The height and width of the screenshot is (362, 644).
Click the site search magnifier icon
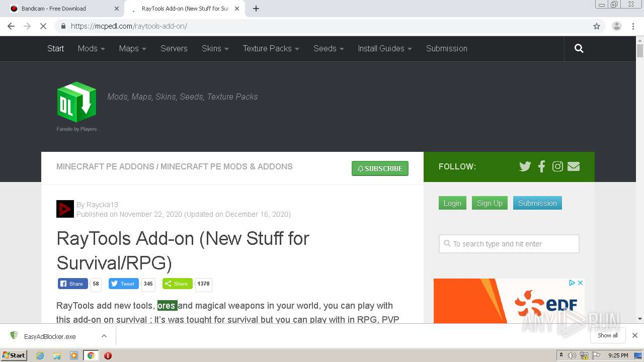pyautogui.click(x=579, y=48)
